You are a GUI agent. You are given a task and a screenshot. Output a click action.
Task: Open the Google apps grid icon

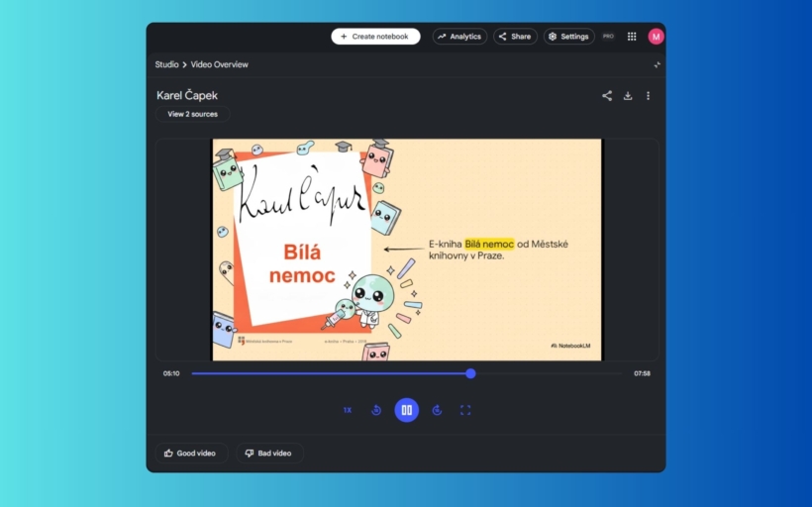click(x=632, y=37)
